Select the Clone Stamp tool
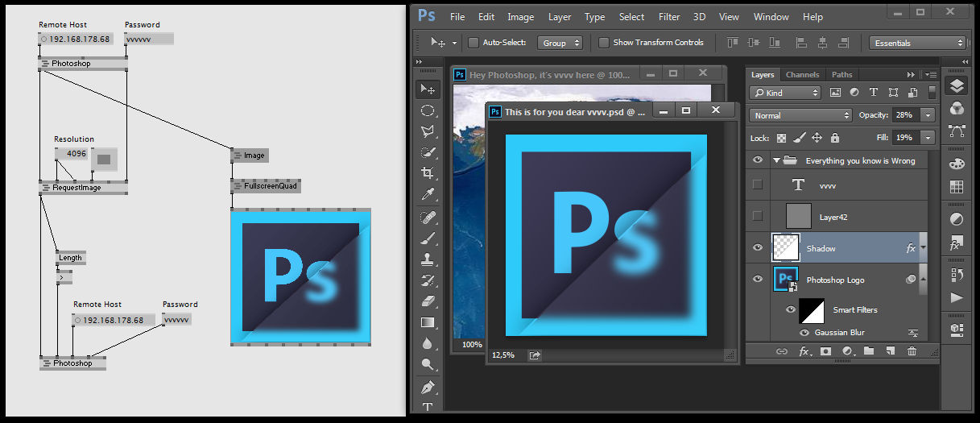980x423 pixels. pyautogui.click(x=428, y=259)
